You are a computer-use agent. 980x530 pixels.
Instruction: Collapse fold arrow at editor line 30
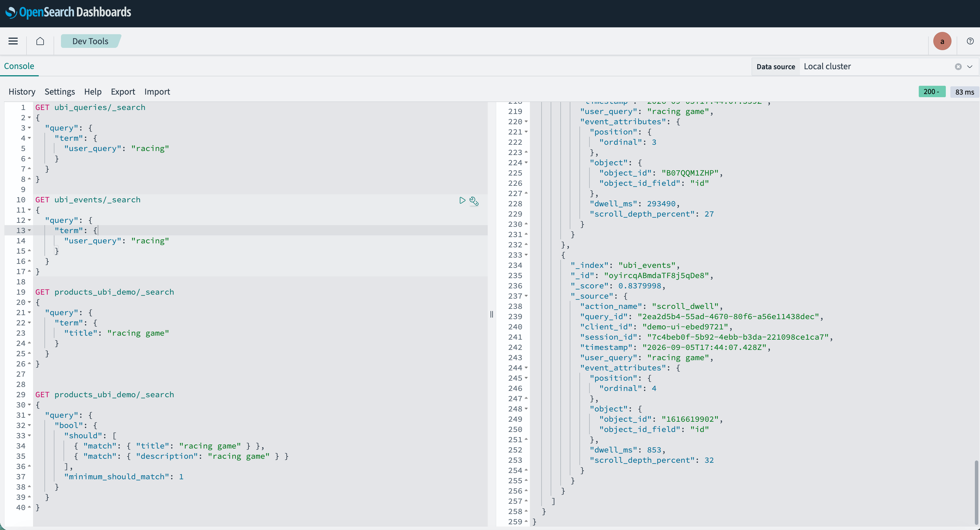[x=29, y=405]
